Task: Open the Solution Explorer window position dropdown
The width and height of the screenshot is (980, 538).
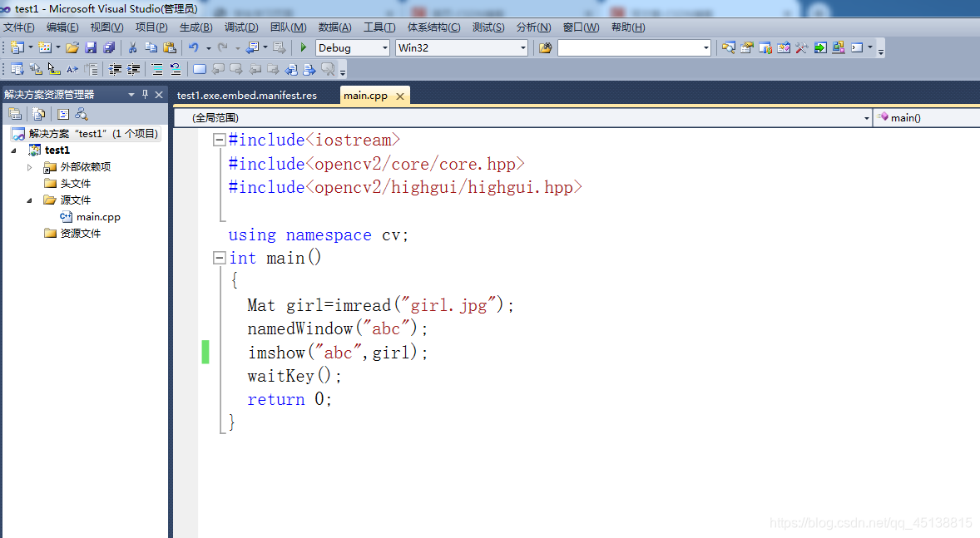Action: 131,95
